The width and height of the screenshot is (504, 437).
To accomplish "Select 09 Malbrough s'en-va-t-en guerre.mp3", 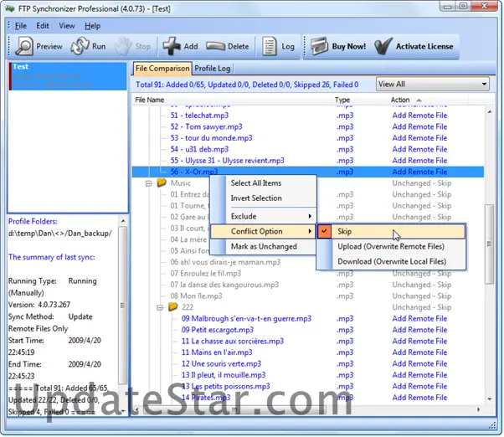I will 246,318.
